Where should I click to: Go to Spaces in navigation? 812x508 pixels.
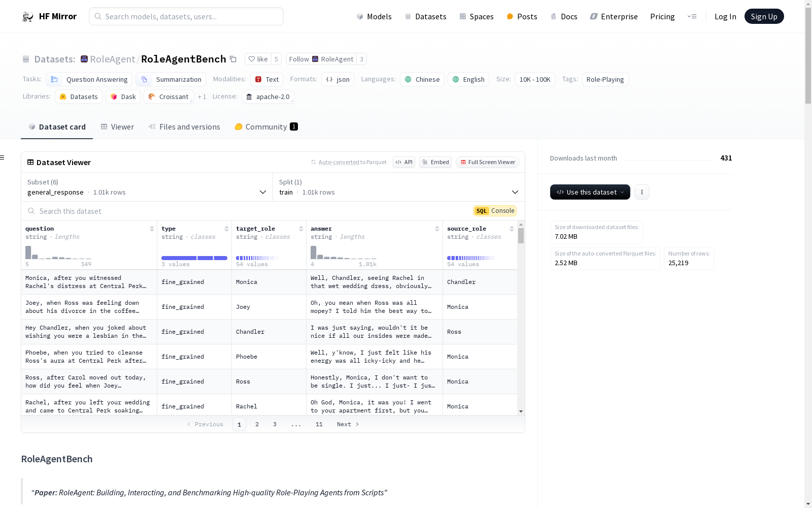click(476, 16)
